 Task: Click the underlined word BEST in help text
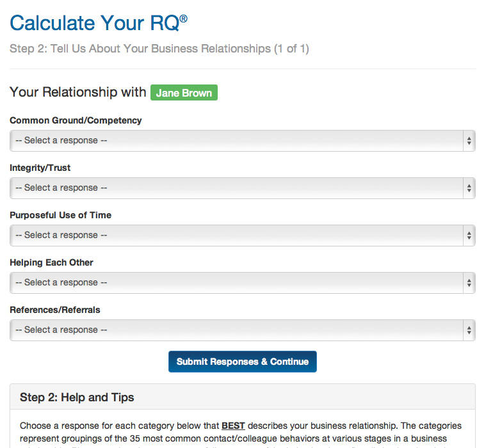233,426
